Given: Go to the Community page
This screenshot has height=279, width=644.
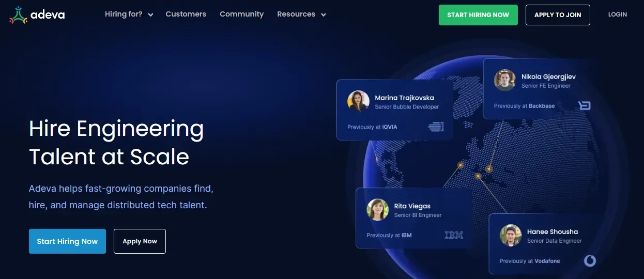Looking at the screenshot, I should 241,14.
